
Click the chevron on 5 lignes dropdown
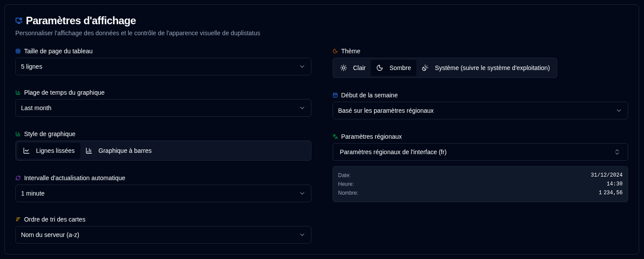302,67
